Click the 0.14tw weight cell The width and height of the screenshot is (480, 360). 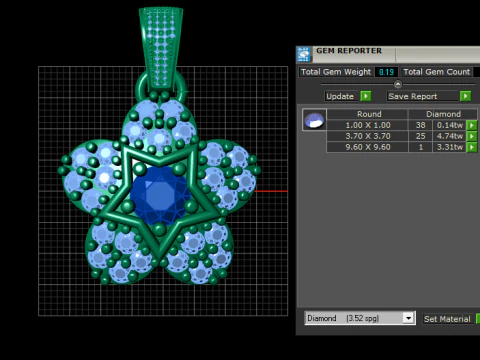449,125
